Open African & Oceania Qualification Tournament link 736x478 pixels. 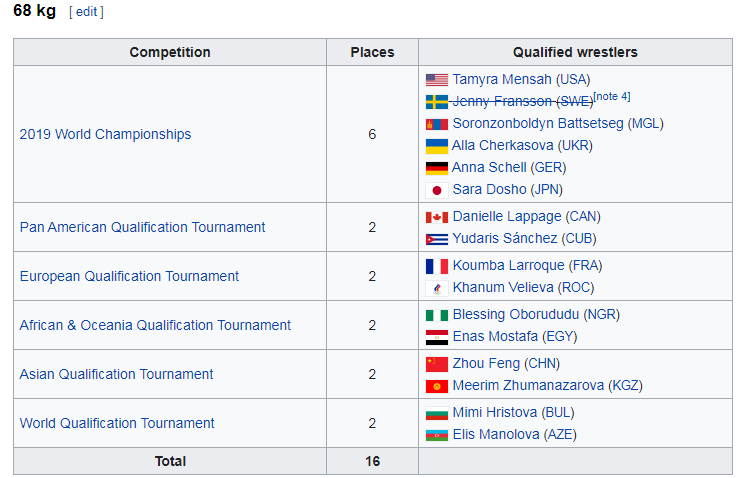click(155, 325)
